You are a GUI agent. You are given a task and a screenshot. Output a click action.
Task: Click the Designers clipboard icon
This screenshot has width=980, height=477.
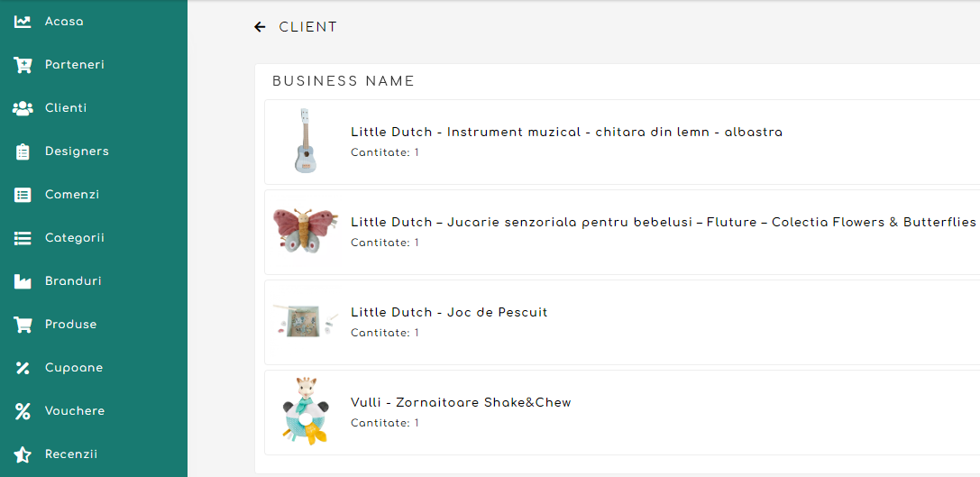23,151
